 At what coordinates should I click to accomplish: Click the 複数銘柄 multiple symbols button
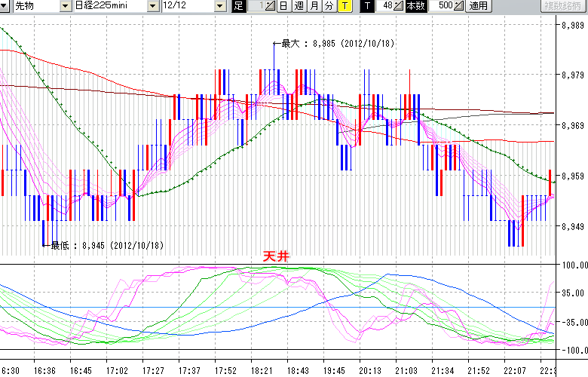(x=562, y=6)
